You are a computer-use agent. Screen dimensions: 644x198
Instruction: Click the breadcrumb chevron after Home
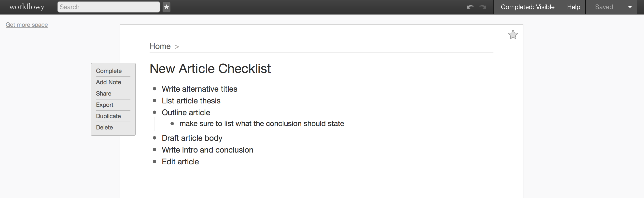177,47
